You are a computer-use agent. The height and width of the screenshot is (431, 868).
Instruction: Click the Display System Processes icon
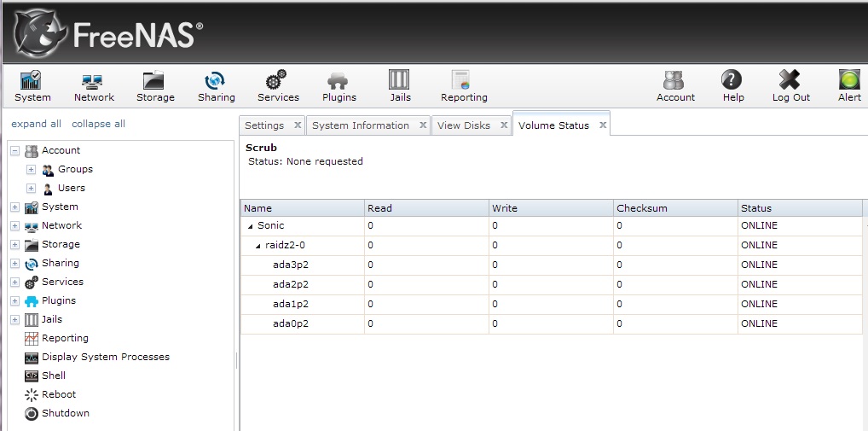(32, 358)
